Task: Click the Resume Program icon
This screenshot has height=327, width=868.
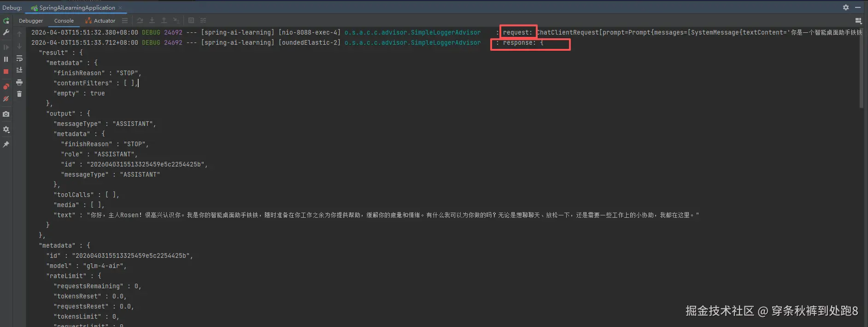Action: pos(6,47)
